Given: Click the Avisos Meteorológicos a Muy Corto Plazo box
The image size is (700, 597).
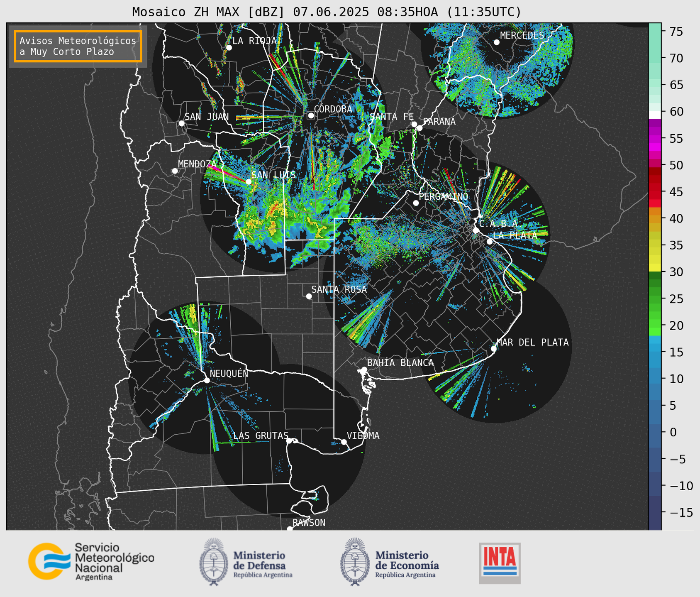Looking at the screenshot, I should point(78,46).
